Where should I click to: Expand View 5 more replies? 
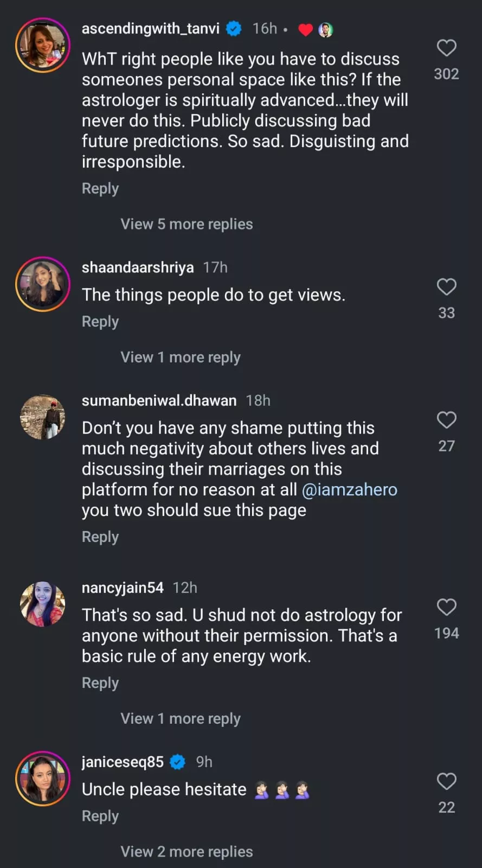(187, 224)
